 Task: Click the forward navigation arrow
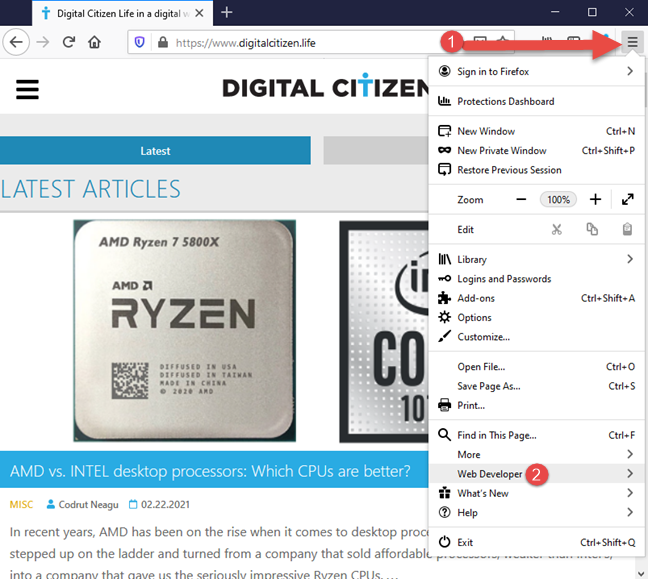coord(43,42)
